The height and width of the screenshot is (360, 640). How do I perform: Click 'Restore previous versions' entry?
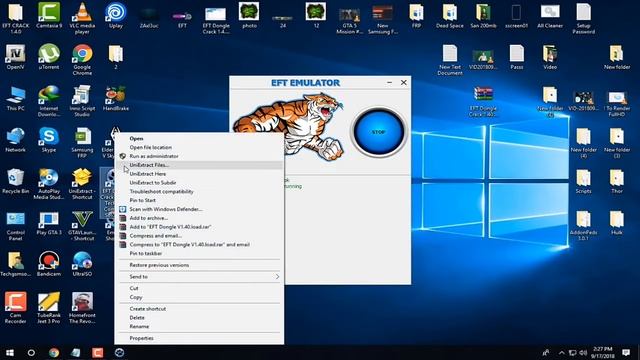[x=159, y=265]
